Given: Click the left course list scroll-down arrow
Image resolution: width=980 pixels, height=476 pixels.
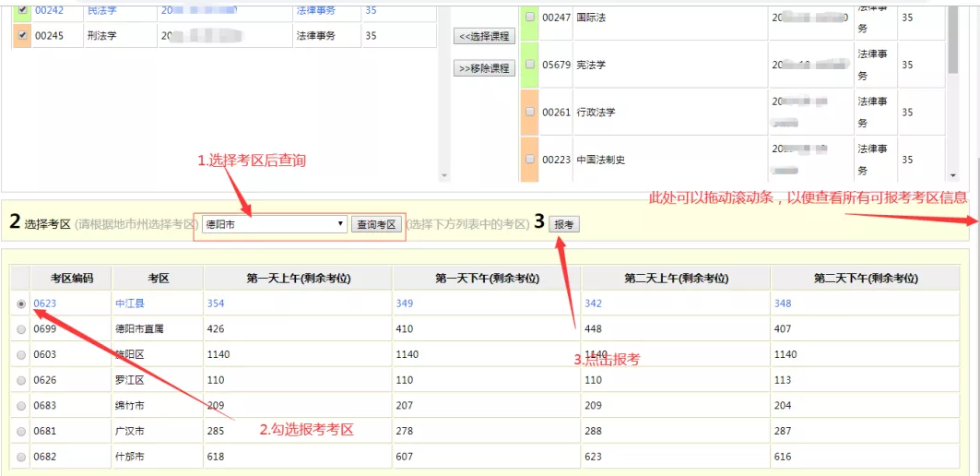Looking at the screenshot, I should pos(443,176).
